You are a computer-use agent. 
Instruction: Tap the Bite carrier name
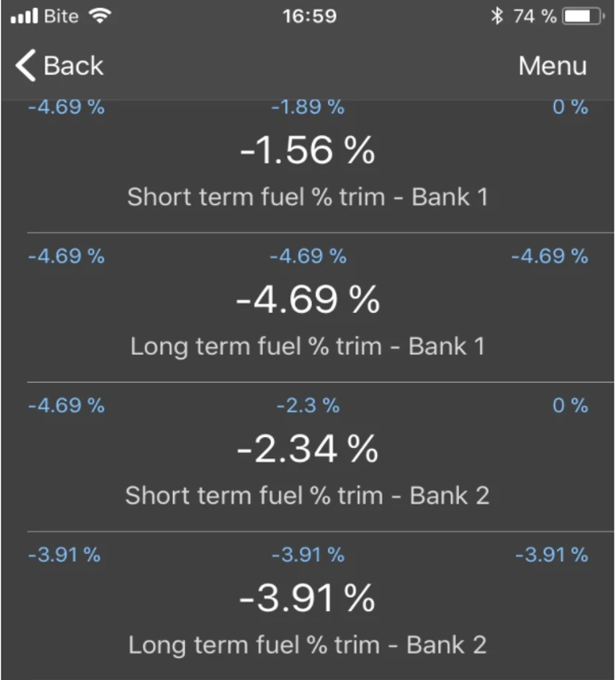click(x=61, y=16)
